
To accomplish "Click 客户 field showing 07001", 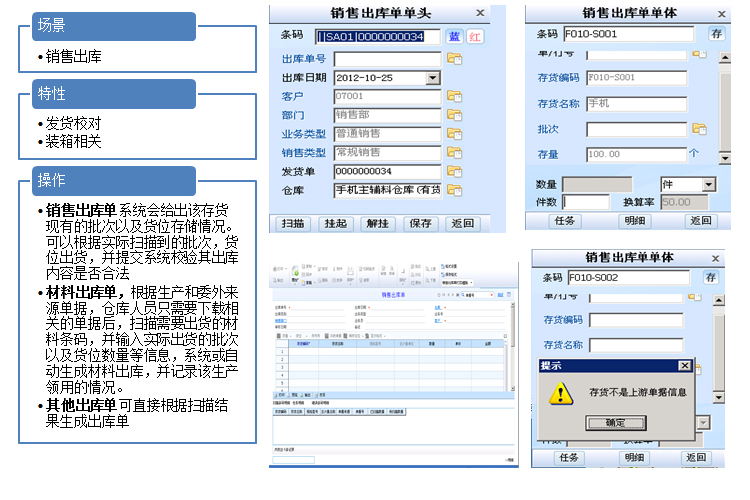I will coord(387,96).
